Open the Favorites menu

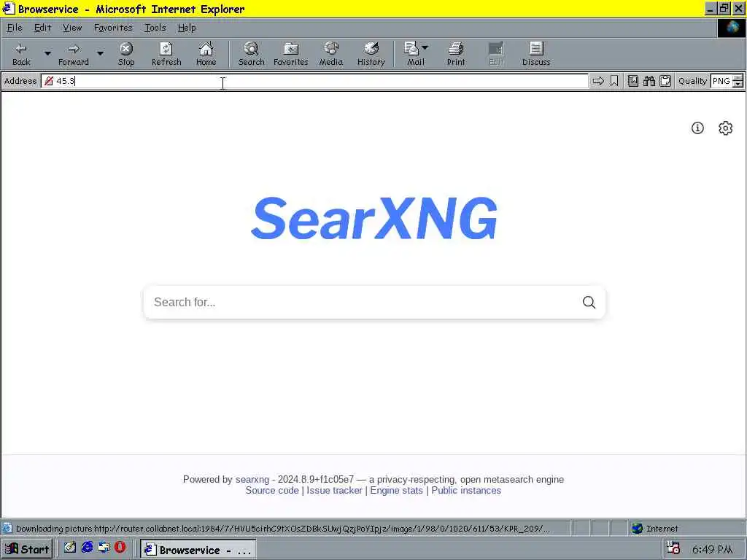(x=113, y=28)
